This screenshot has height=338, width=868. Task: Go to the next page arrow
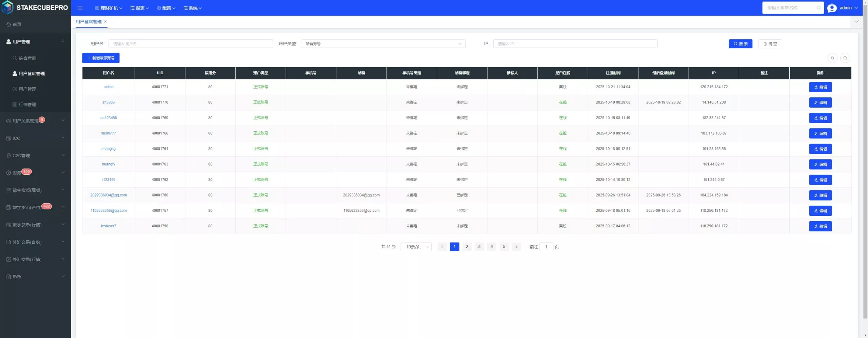(x=516, y=247)
